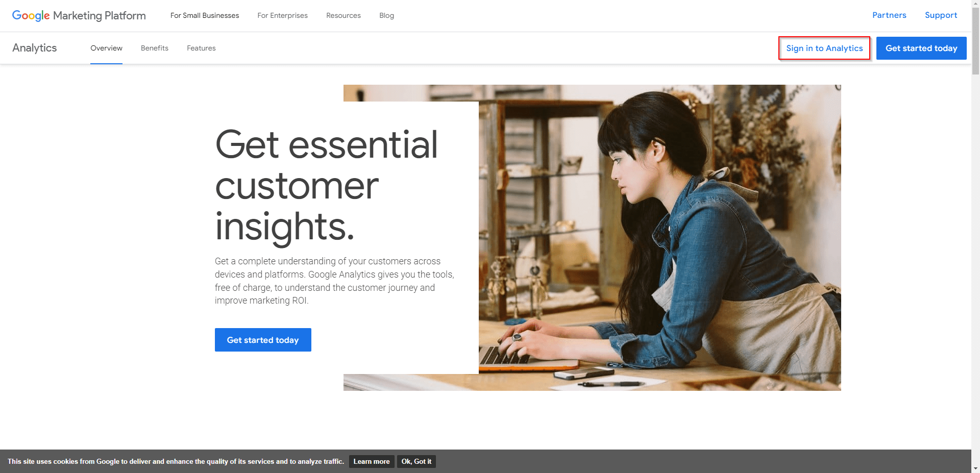Click the Analytics product title
Screen dimensions: 980x473
click(x=35, y=48)
